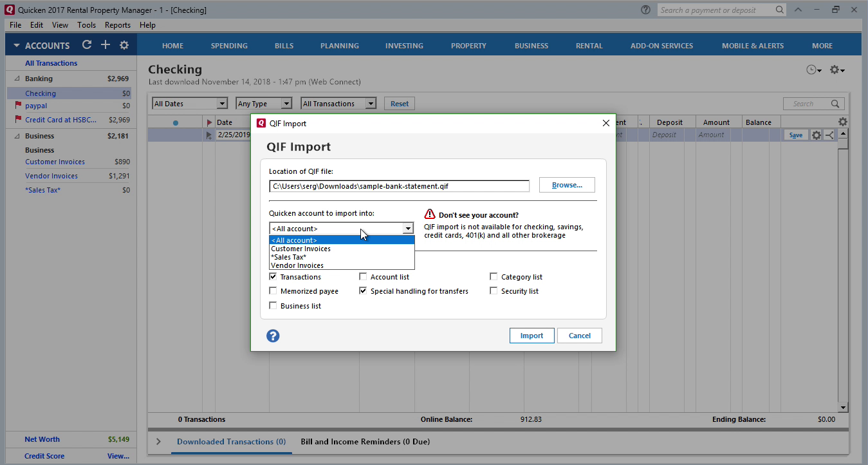Select the paypal account
The width and height of the screenshot is (868, 465).
(36, 106)
